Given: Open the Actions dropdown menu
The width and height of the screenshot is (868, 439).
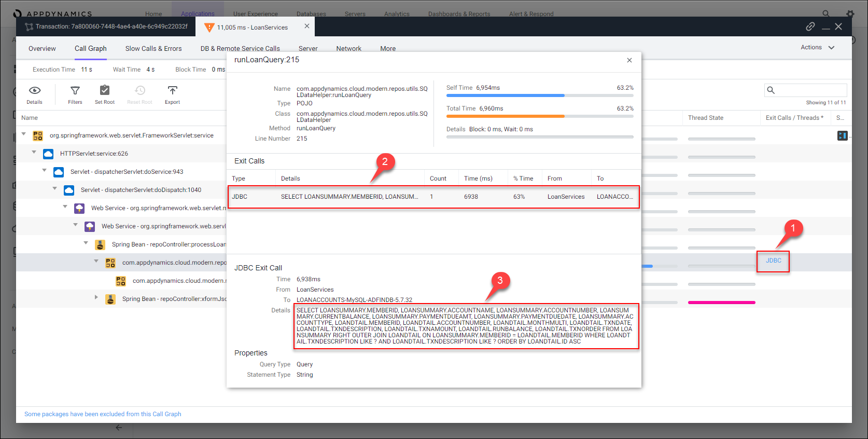Looking at the screenshot, I should point(817,47).
